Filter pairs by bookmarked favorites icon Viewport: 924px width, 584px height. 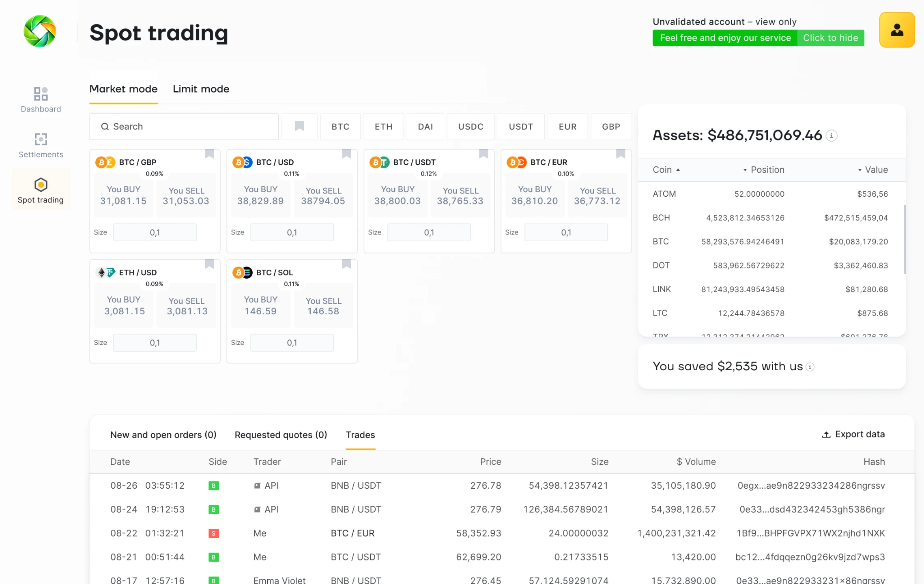click(299, 127)
